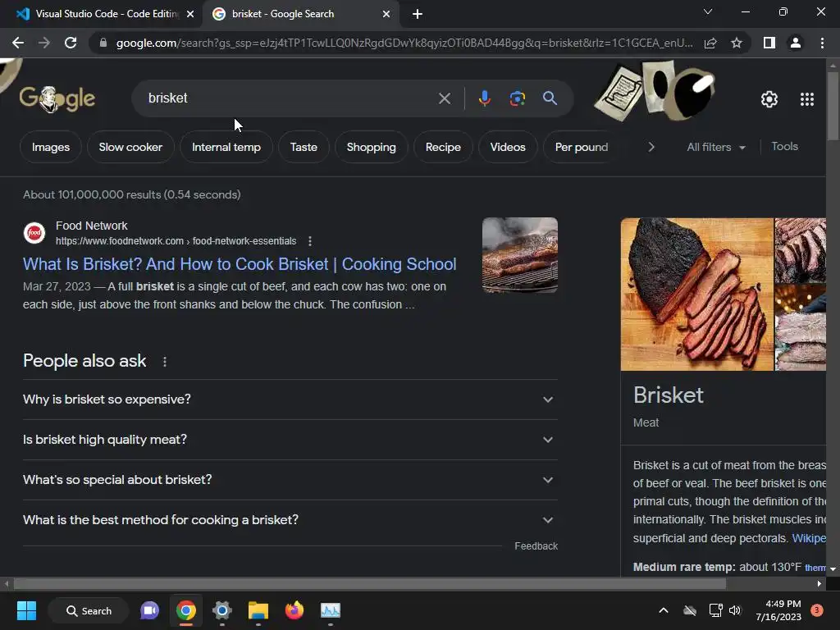Expand What's so special about brisket
The height and width of the screenshot is (630, 840).
pos(290,480)
